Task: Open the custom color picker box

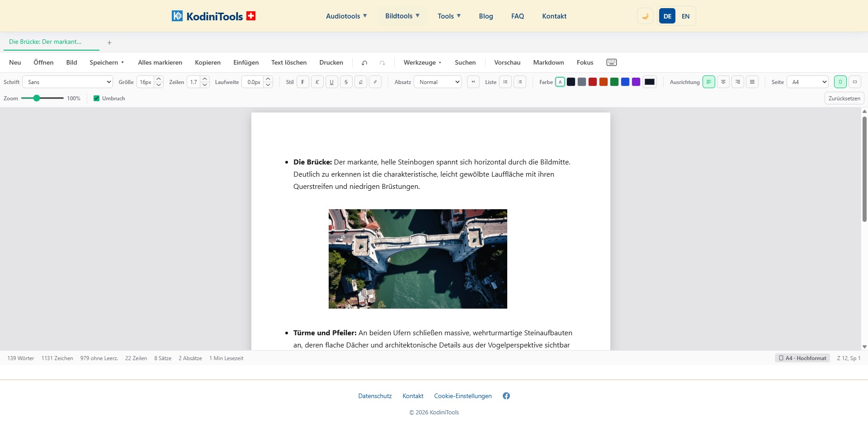Action: pos(650,82)
